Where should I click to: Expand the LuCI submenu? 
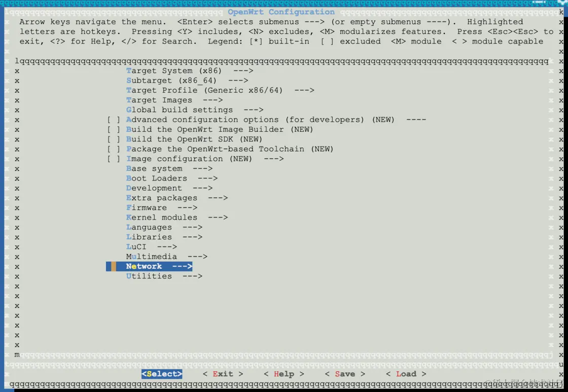coord(152,247)
